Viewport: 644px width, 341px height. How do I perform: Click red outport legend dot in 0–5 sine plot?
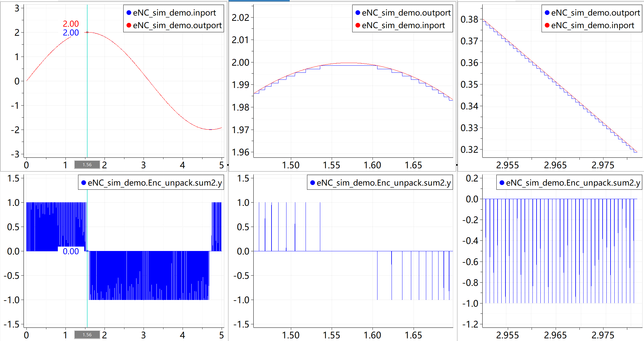pyautogui.click(x=129, y=26)
